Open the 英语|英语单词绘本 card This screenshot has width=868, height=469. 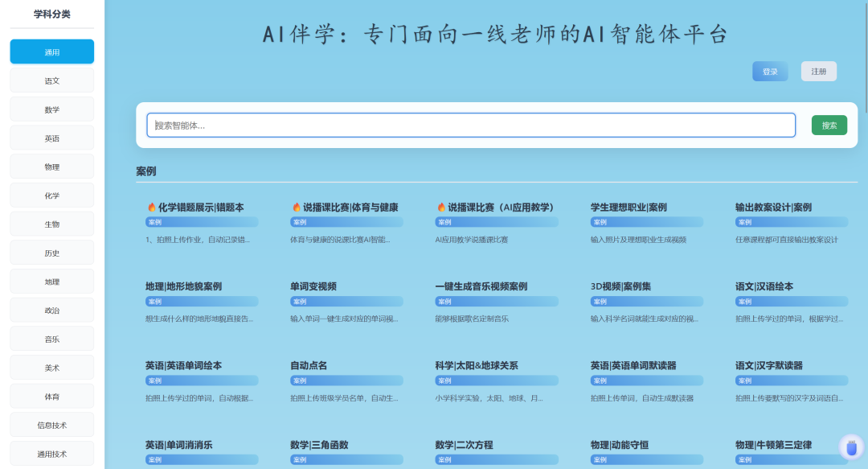[184, 366]
